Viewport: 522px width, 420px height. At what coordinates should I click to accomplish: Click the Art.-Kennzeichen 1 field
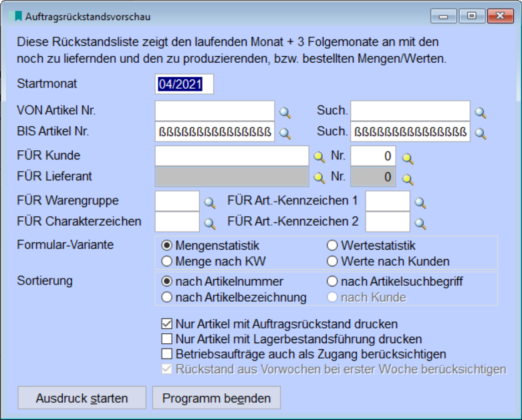388,201
